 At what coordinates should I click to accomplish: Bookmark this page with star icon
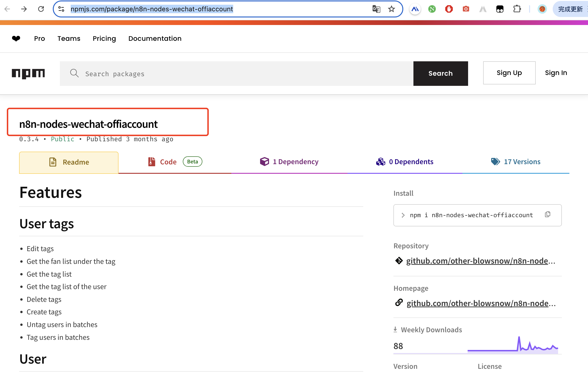coord(391,9)
